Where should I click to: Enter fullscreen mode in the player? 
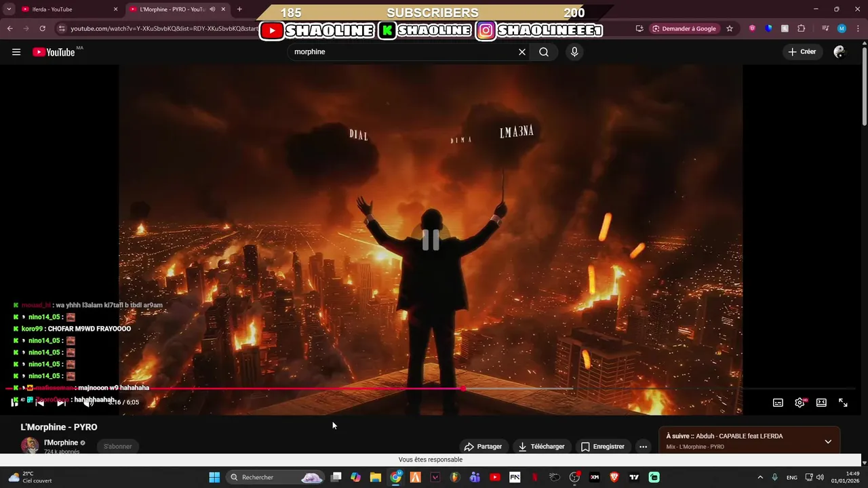click(x=843, y=403)
